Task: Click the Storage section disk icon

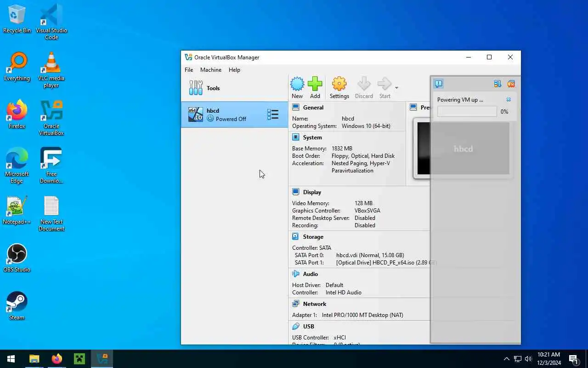Action: [295, 236]
